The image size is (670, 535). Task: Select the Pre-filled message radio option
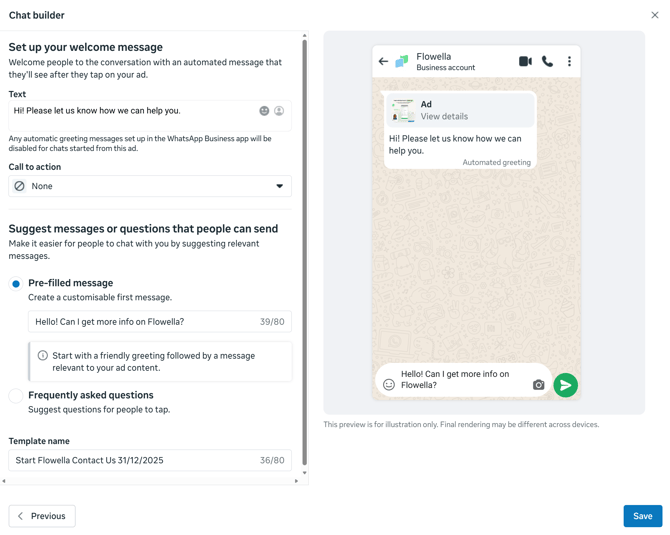[16, 284]
